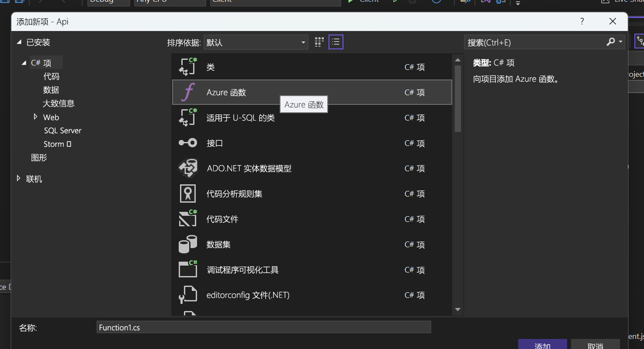Click template list scroll up arrow
The width and height of the screenshot is (644, 349).
[457, 60]
